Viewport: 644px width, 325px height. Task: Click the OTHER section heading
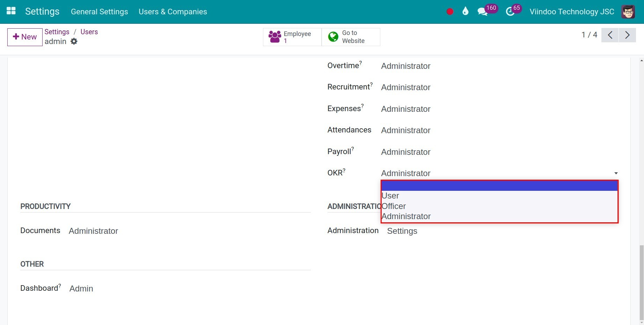point(32,264)
